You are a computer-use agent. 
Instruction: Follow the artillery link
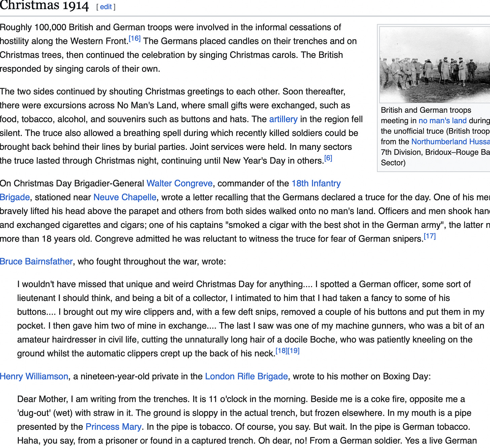(283, 119)
